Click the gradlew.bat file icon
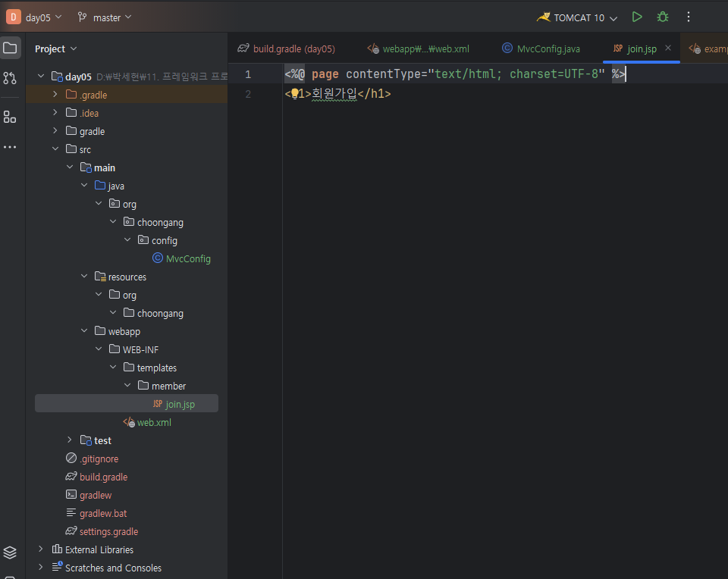Screen dimensions: 728x579 (x=71, y=512)
